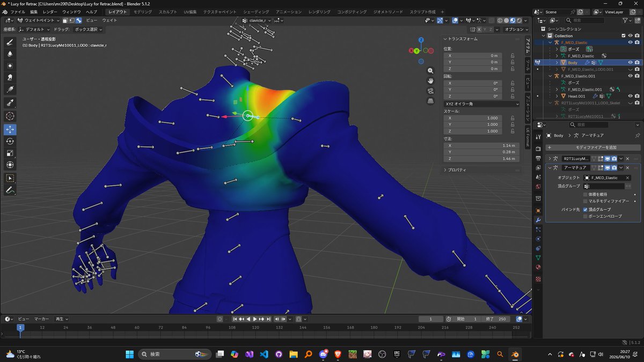Expand the R2T1LucyM modifier panel
Image resolution: width=644 pixels, height=362 pixels.
click(550, 159)
